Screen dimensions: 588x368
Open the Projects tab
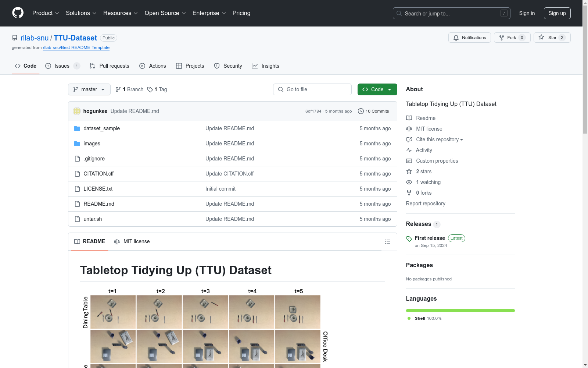tap(190, 66)
